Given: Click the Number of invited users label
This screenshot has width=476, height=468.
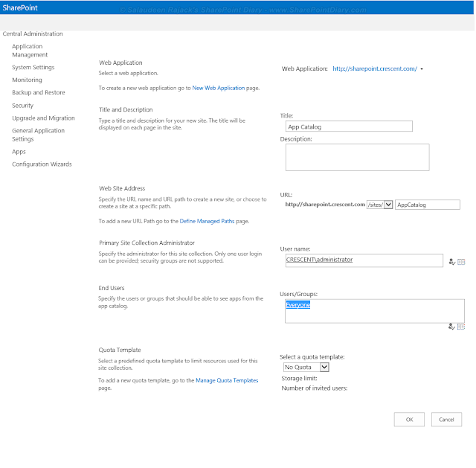Looking at the screenshot, I should coord(314,388).
